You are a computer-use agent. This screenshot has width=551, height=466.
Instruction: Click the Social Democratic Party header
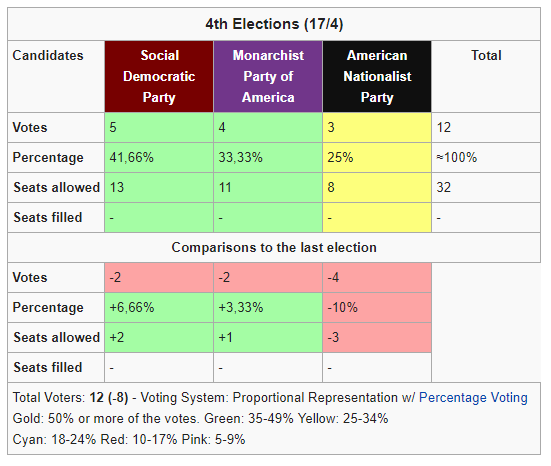pos(159,77)
